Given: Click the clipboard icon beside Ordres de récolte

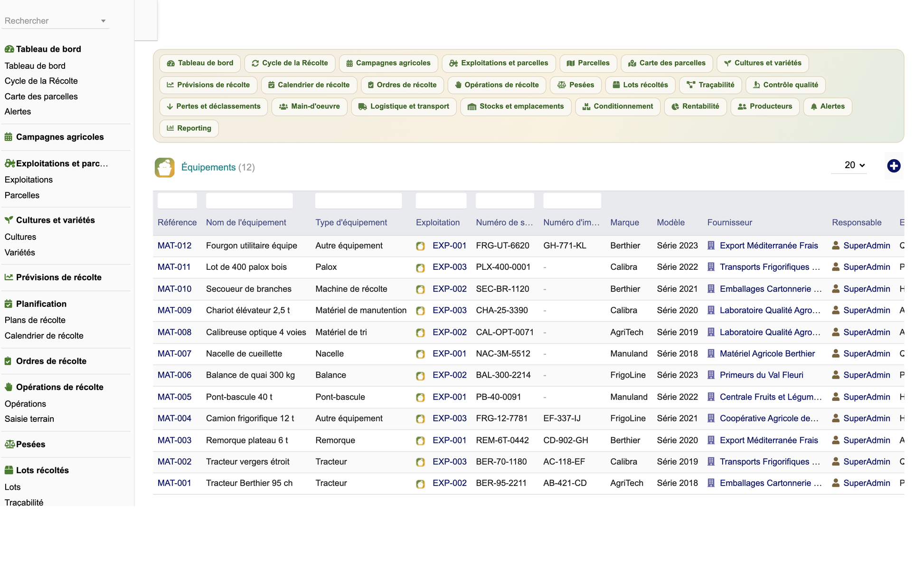Looking at the screenshot, I should (x=8, y=361).
